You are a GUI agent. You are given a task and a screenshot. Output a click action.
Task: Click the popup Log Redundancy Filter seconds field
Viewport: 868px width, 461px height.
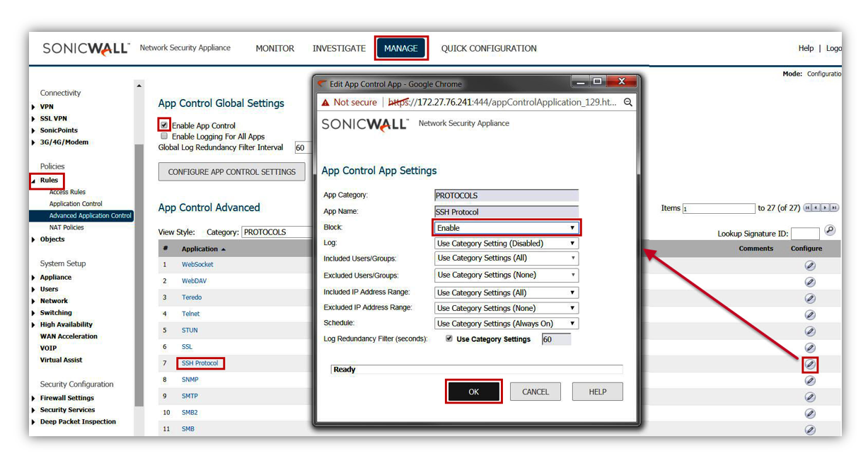point(556,339)
